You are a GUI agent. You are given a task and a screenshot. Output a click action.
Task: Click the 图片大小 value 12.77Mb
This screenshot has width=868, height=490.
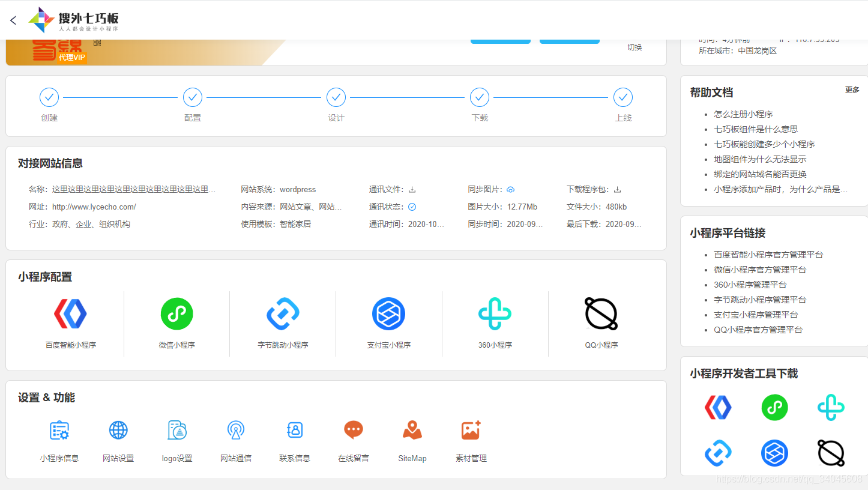click(522, 207)
